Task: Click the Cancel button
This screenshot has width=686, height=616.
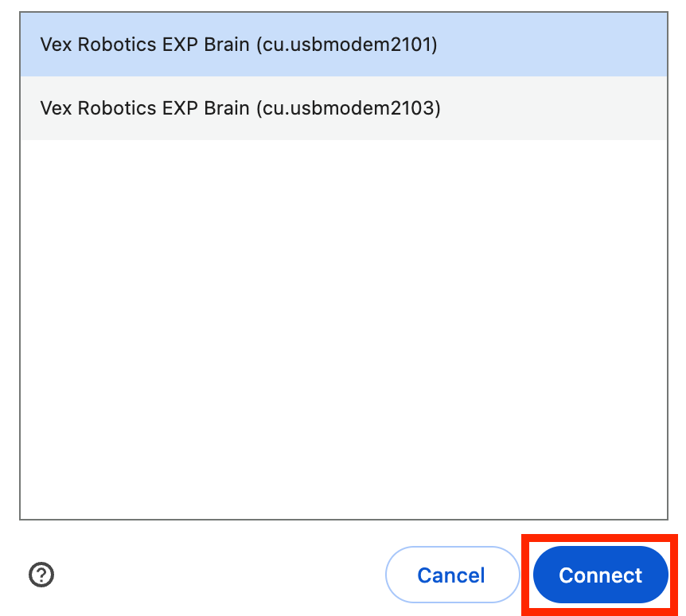Action: (x=451, y=575)
